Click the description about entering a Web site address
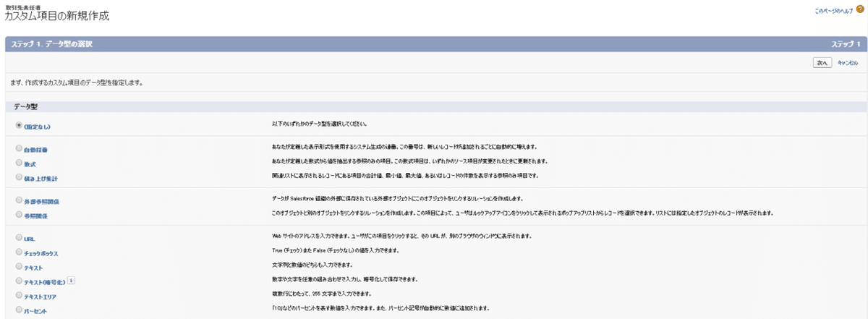The height and width of the screenshot is (319, 868). [x=402, y=236]
